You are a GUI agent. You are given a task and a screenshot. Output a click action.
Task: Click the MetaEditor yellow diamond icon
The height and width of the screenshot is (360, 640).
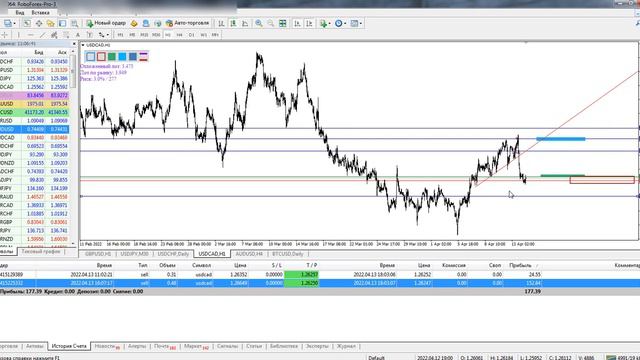pyautogui.click(x=134, y=23)
